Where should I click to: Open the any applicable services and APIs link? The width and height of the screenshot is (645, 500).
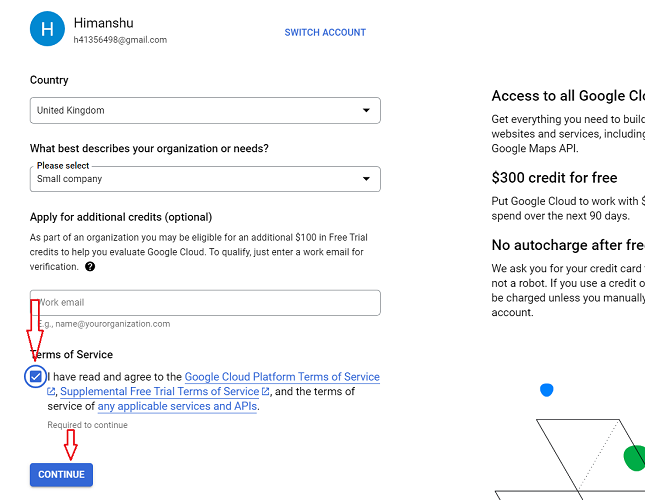tap(177, 406)
